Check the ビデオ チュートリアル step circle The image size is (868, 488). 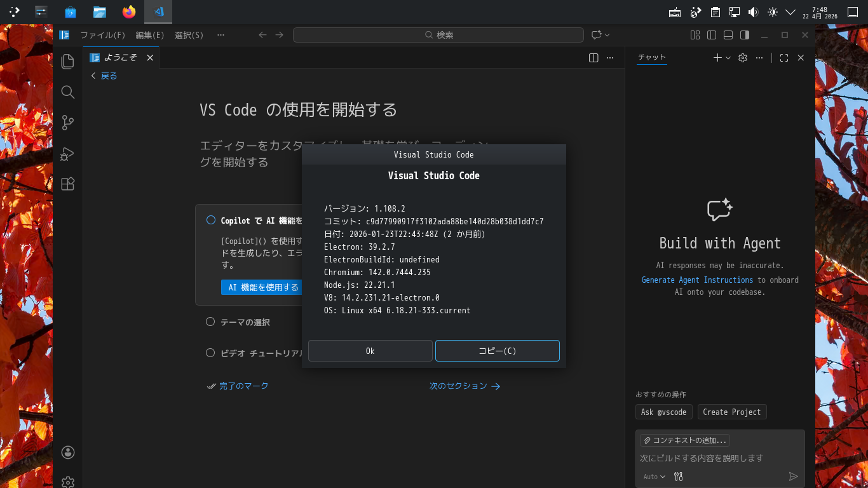[210, 353]
